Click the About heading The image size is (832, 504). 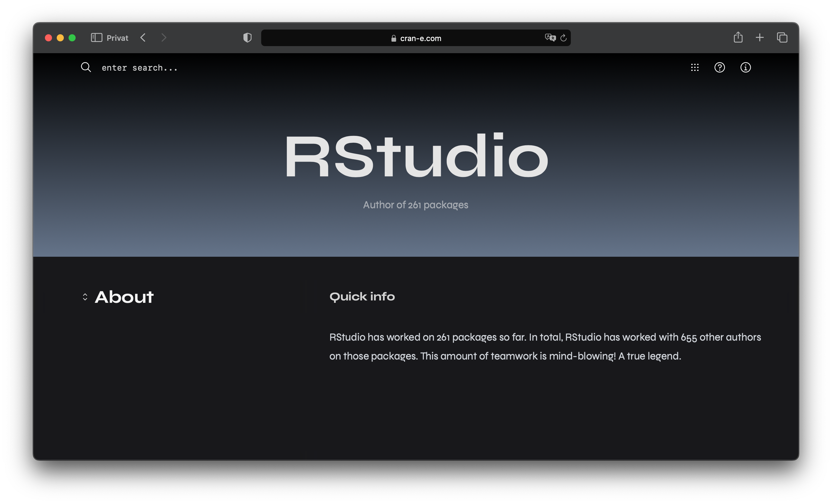coord(124,297)
